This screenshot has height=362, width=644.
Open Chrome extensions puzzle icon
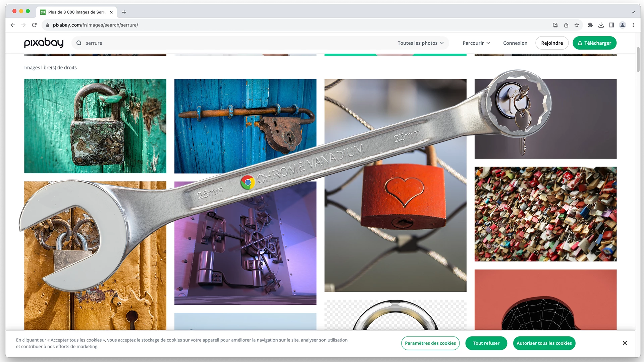tap(590, 25)
